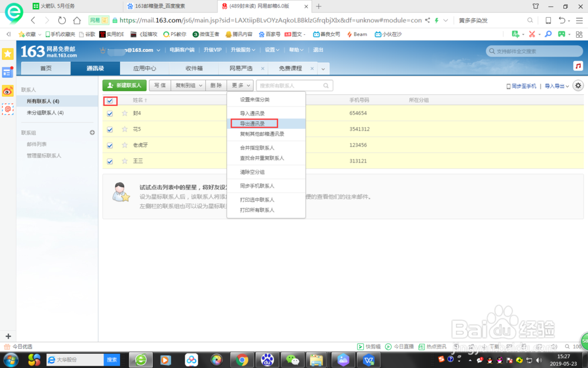Open the contacts settings gear icon
588x368 pixels.
(579, 85)
